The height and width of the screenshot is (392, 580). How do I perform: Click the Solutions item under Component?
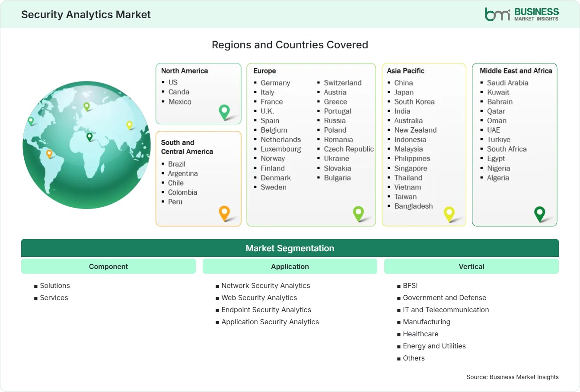(55, 285)
